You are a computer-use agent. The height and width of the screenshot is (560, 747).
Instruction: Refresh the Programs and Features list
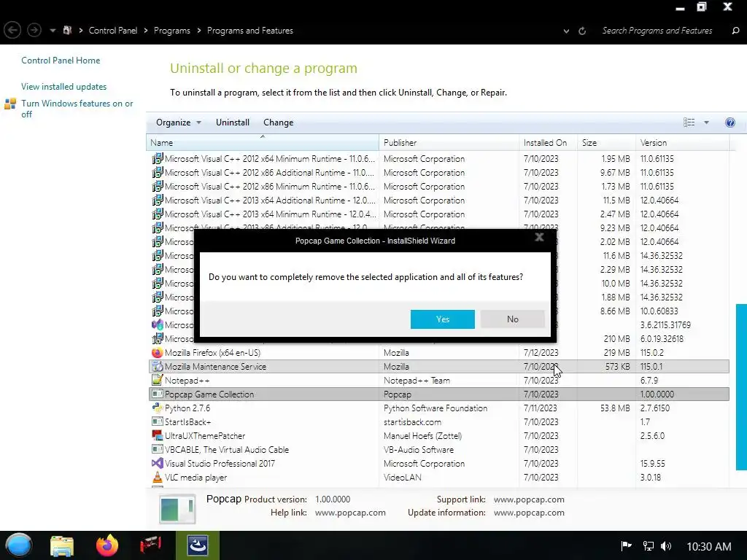(x=582, y=31)
